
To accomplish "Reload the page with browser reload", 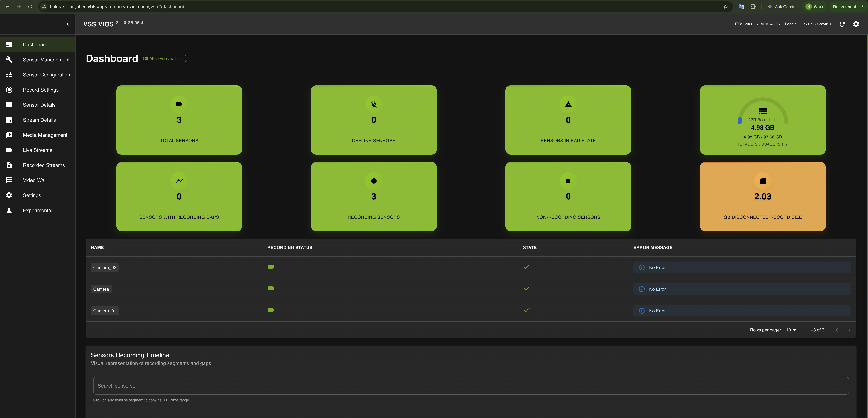I will coord(30,6).
